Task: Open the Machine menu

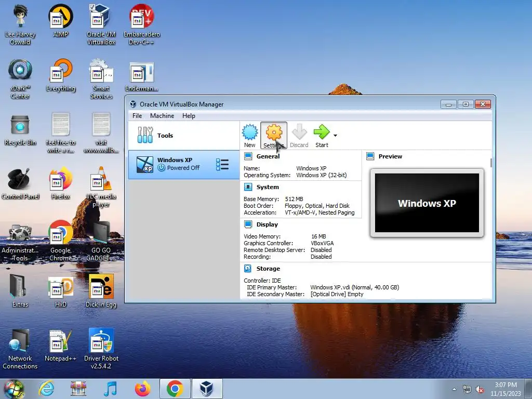Action: point(162,116)
